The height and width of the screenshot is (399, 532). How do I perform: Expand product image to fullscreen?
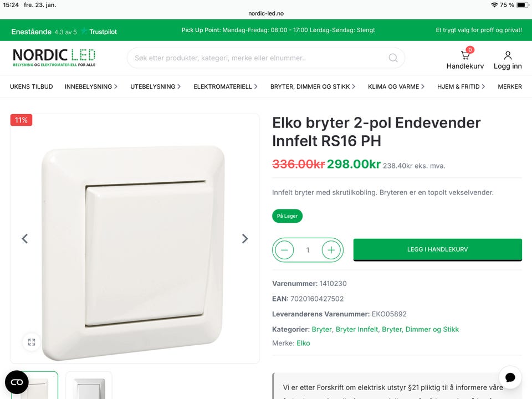coord(32,342)
